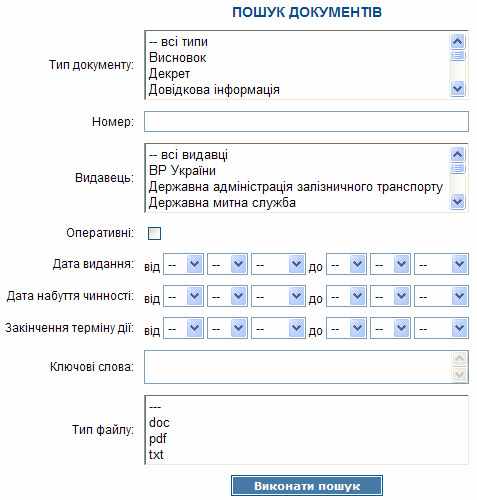477x500 pixels.
Task: Click the Номер input field
Action: pyautogui.click(x=306, y=121)
